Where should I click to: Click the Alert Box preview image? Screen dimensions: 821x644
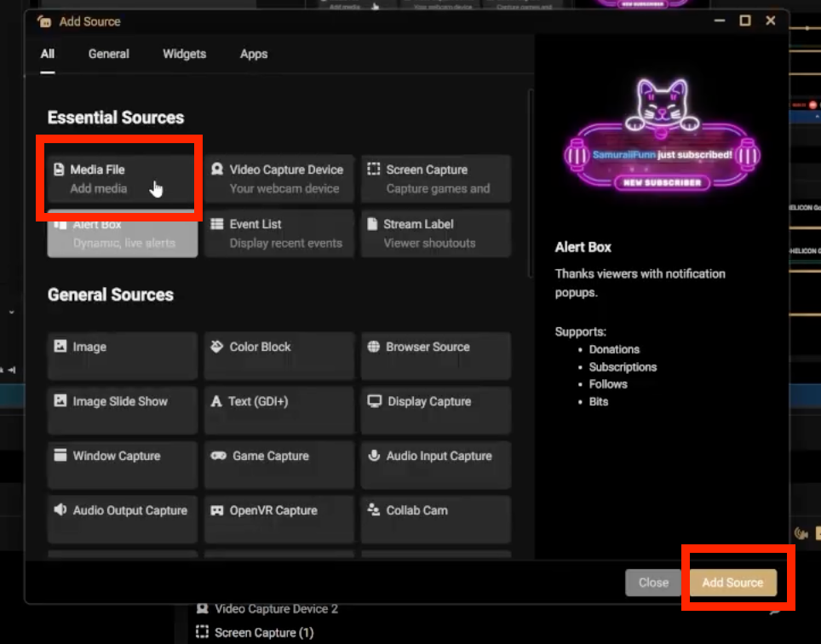point(661,136)
